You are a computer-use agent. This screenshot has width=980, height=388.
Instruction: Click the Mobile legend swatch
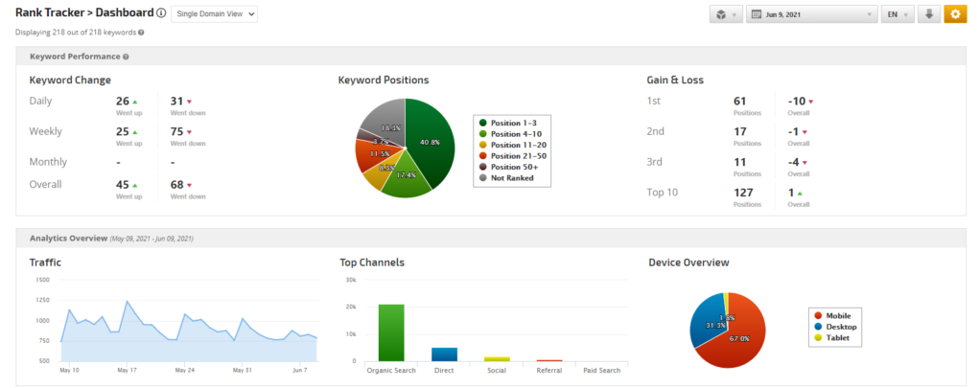click(818, 316)
